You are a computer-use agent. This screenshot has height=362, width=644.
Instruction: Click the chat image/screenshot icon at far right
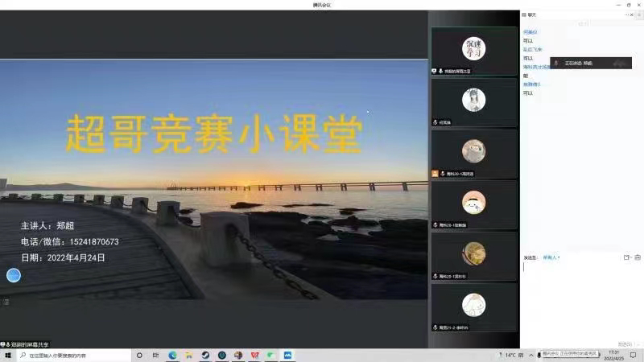click(x=637, y=257)
